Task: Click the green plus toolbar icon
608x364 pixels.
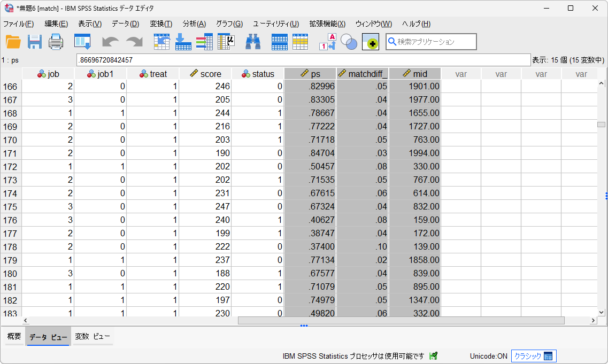Action: point(371,42)
